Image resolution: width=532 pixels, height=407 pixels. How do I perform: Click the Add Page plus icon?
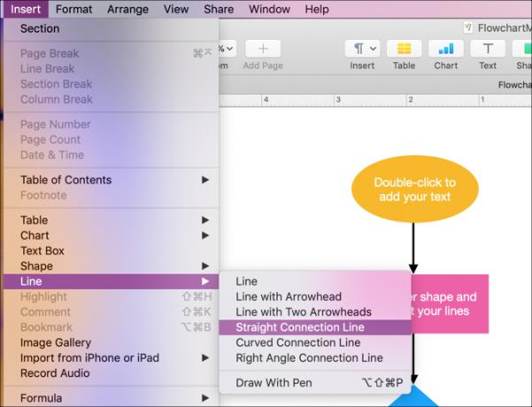(263, 49)
